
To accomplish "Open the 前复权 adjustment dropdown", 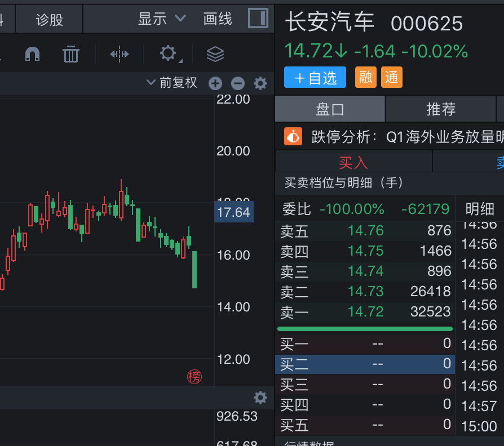I will click(x=171, y=83).
